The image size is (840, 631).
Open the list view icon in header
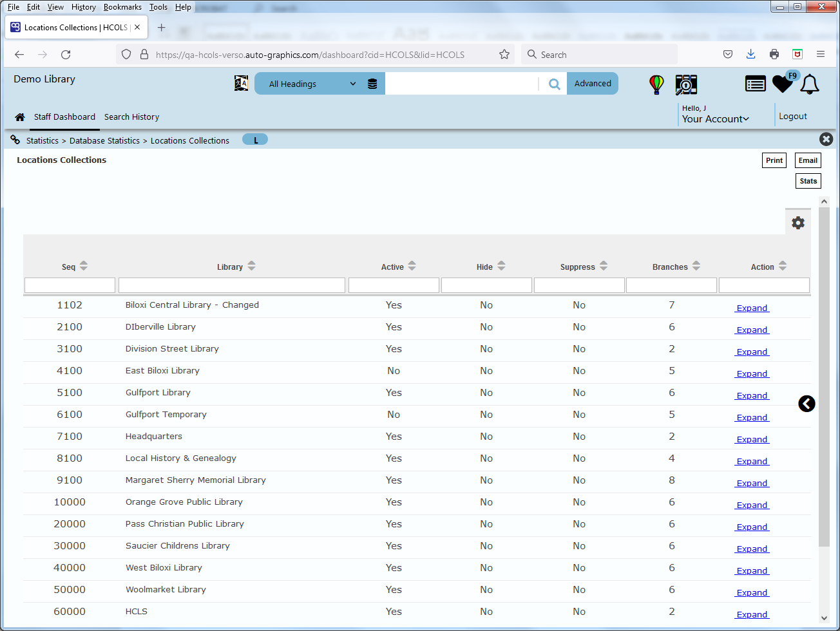(755, 84)
